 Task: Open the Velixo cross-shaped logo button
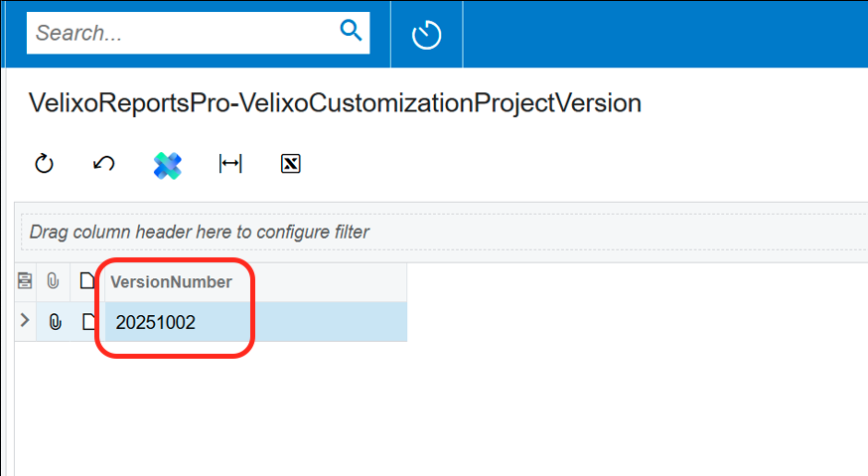tap(168, 165)
